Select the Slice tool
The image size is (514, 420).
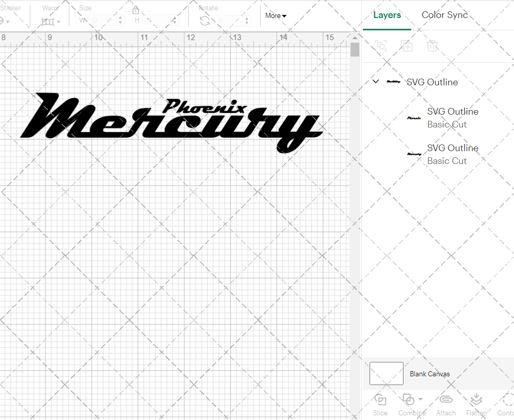coord(380,405)
